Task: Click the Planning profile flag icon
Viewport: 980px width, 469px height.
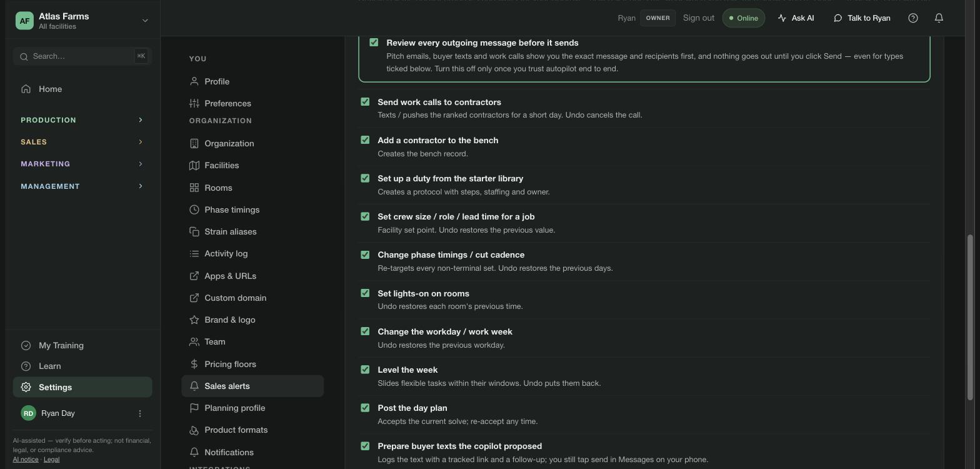Action: click(x=194, y=408)
